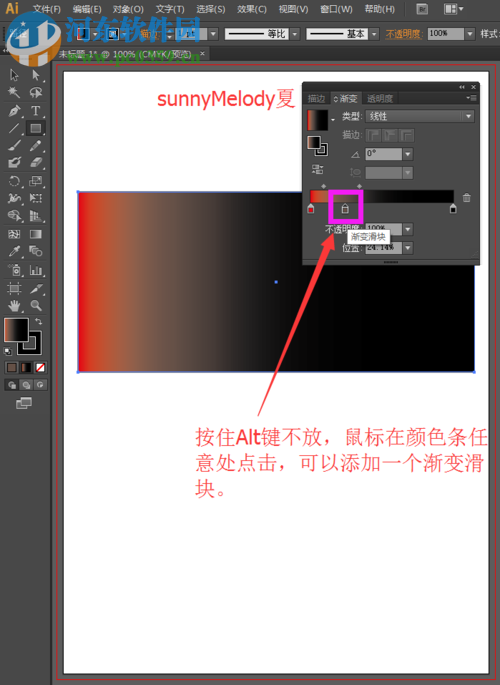Image resolution: width=500 pixels, height=685 pixels.
Task: Open the 对象(O) menu
Action: click(x=128, y=9)
